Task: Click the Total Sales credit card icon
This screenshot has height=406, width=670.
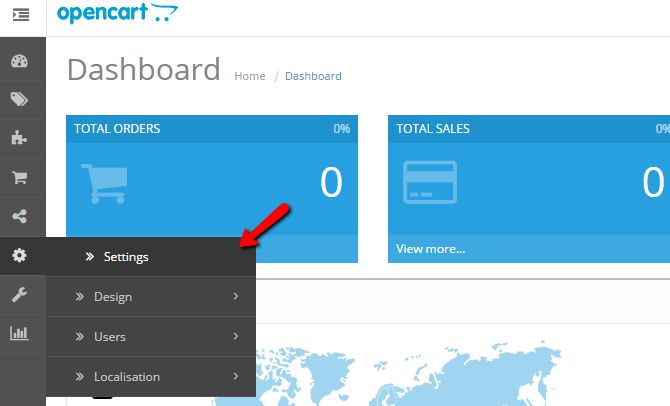Action: (430, 182)
